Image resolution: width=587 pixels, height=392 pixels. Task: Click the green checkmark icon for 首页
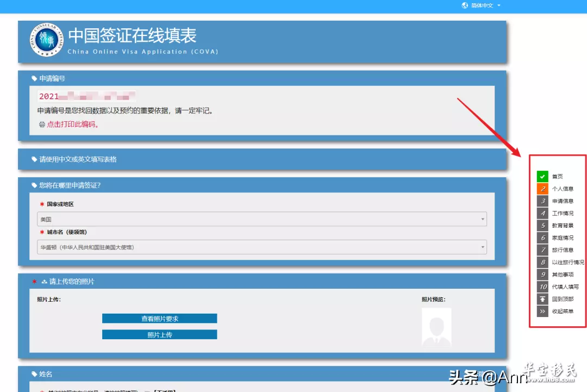pos(542,176)
